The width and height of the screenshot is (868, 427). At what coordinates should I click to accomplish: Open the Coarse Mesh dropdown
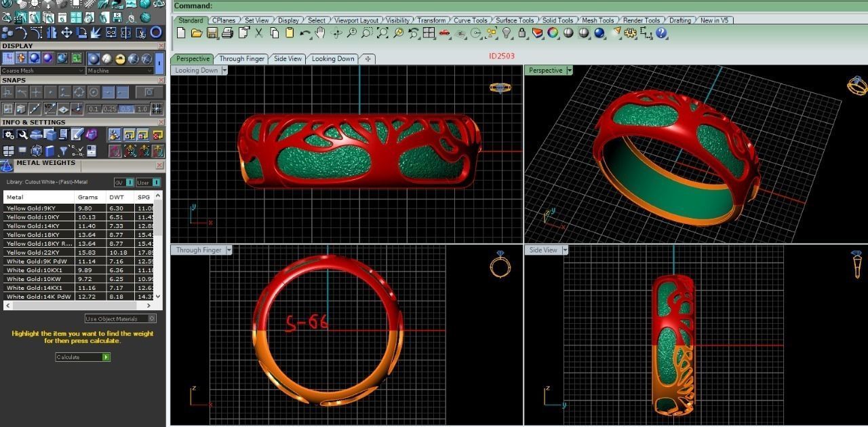(x=43, y=71)
